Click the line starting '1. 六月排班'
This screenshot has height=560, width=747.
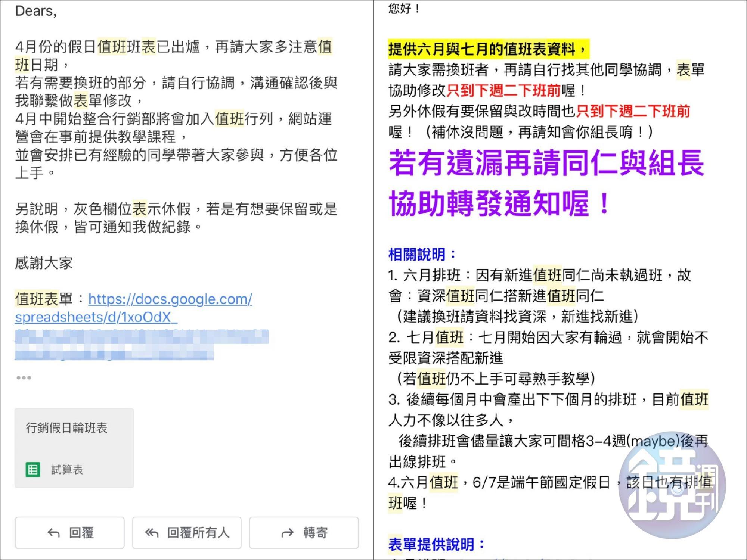click(540, 276)
